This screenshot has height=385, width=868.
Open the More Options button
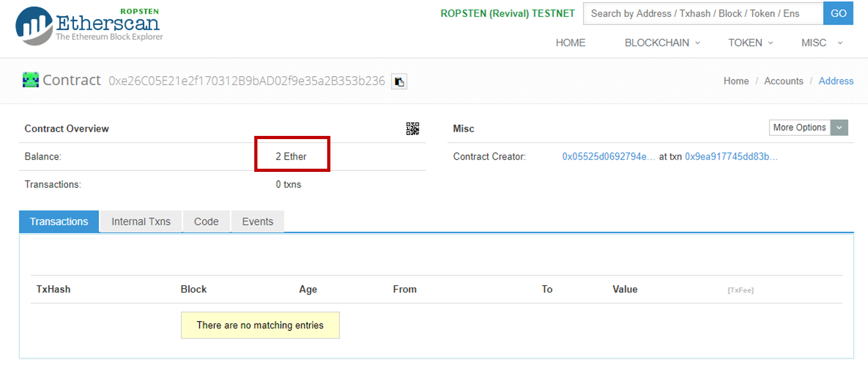click(x=799, y=127)
